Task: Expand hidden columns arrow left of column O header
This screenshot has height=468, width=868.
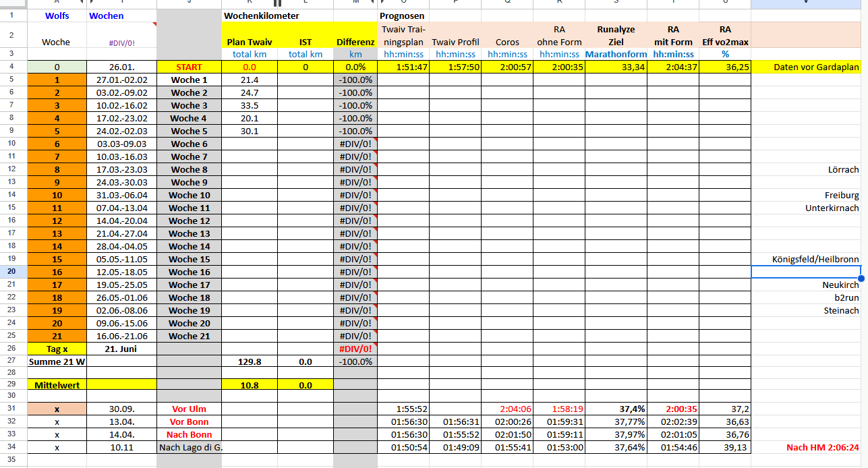Action: (x=382, y=3)
